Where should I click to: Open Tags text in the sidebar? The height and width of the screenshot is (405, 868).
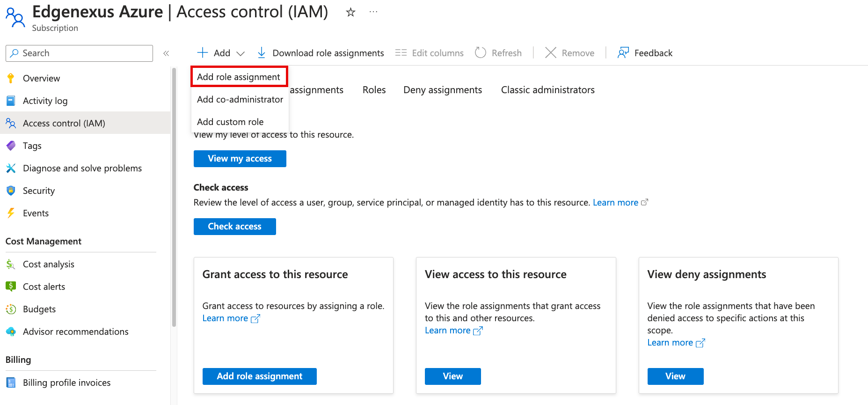point(32,146)
